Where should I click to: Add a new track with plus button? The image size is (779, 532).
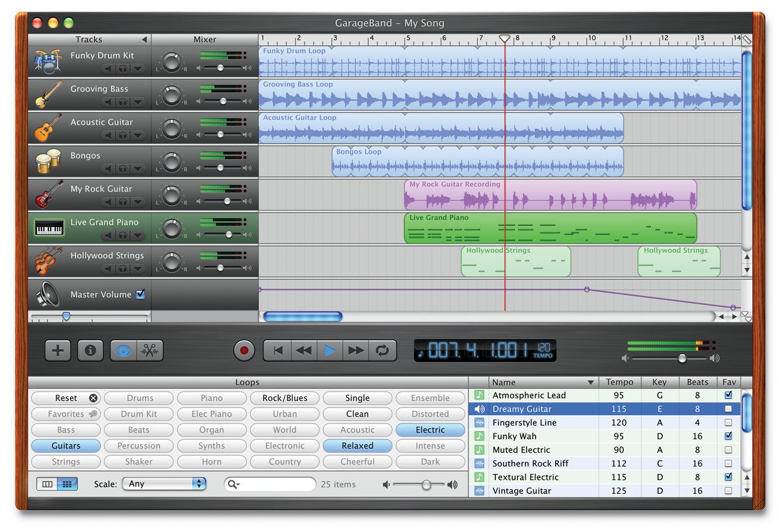coord(58,350)
